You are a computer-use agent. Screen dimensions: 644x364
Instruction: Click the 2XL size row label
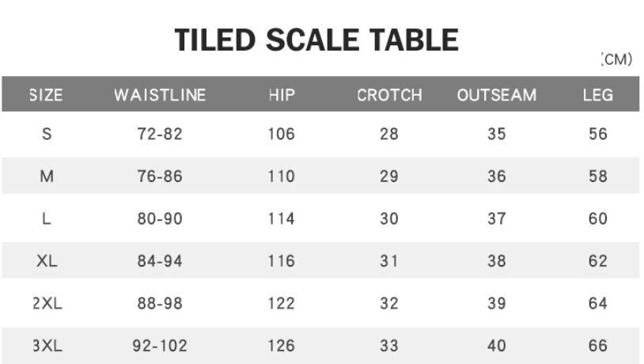47,304
